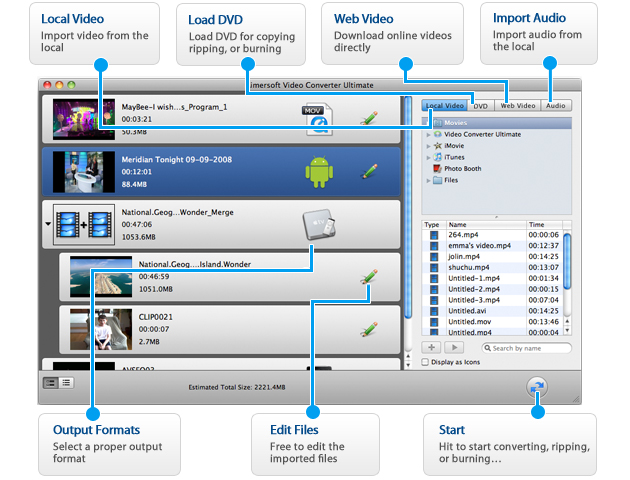
Task: Click the Android output format icon for Meridian Tonight
Action: [319, 172]
